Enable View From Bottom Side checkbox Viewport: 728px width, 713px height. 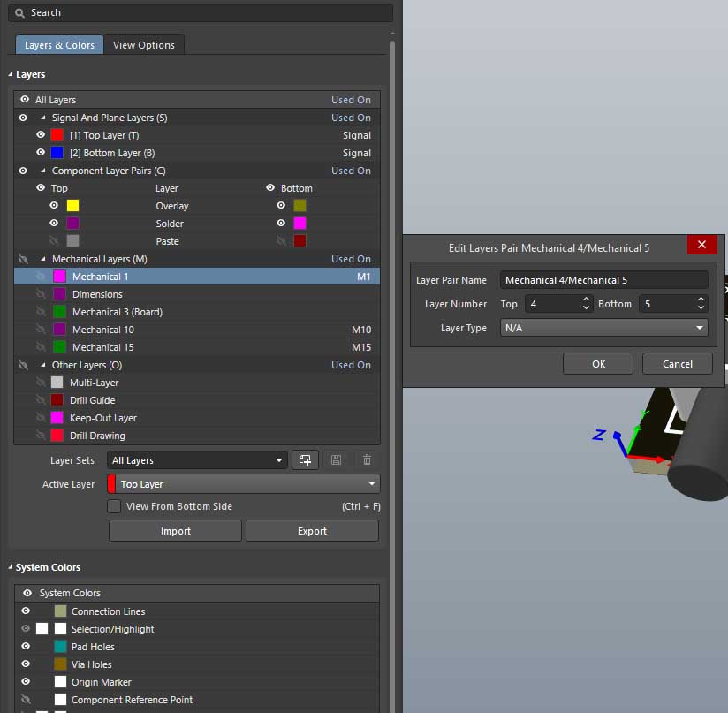pos(114,506)
